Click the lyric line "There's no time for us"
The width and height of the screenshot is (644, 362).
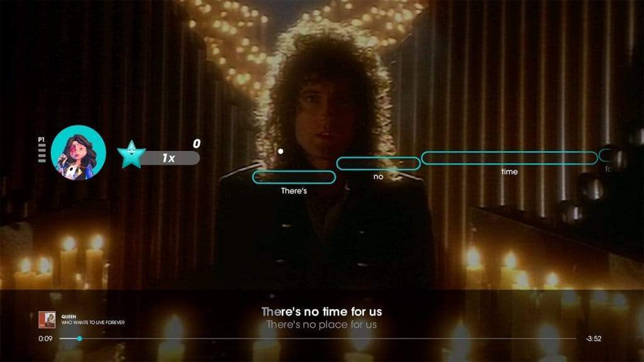[x=321, y=312]
